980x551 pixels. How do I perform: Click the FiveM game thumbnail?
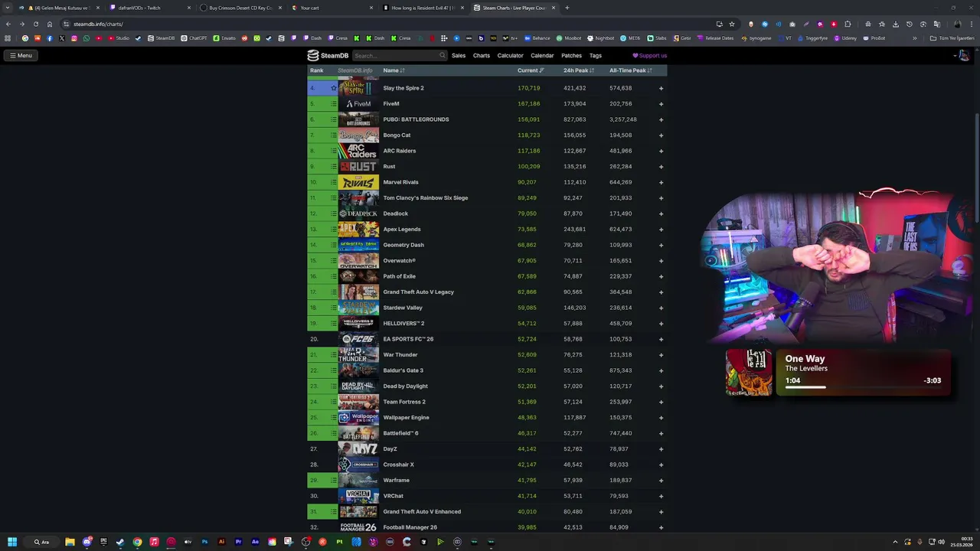358,104
